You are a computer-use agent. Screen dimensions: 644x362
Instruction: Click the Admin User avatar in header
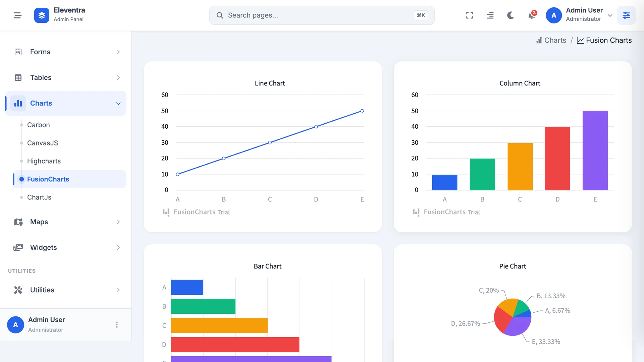pyautogui.click(x=554, y=15)
